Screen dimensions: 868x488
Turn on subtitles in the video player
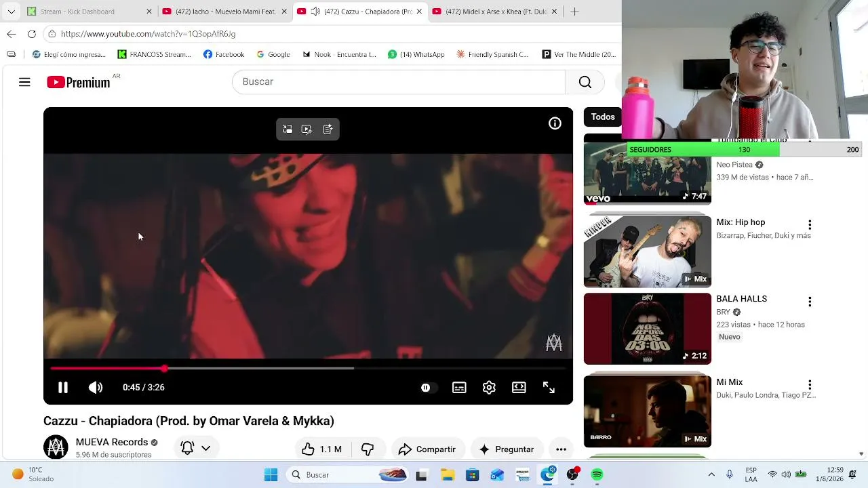point(459,388)
